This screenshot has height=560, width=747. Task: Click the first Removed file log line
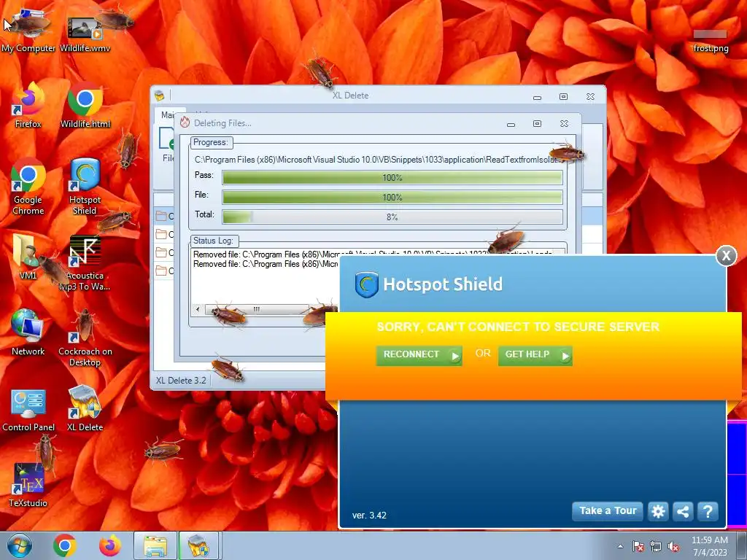tap(373, 254)
